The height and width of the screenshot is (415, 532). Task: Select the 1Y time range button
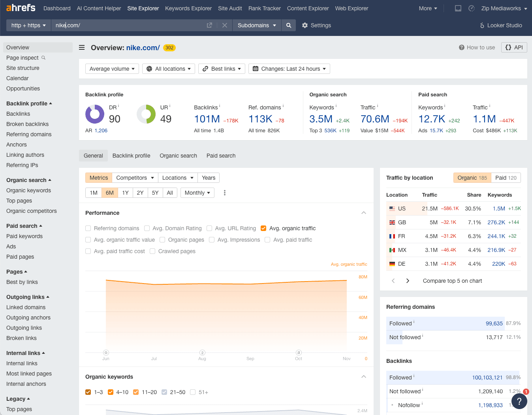point(125,193)
